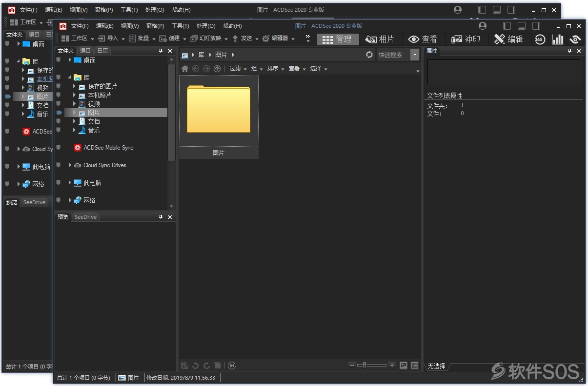Expand 网络 node in front window
588x386 pixels.
point(70,200)
